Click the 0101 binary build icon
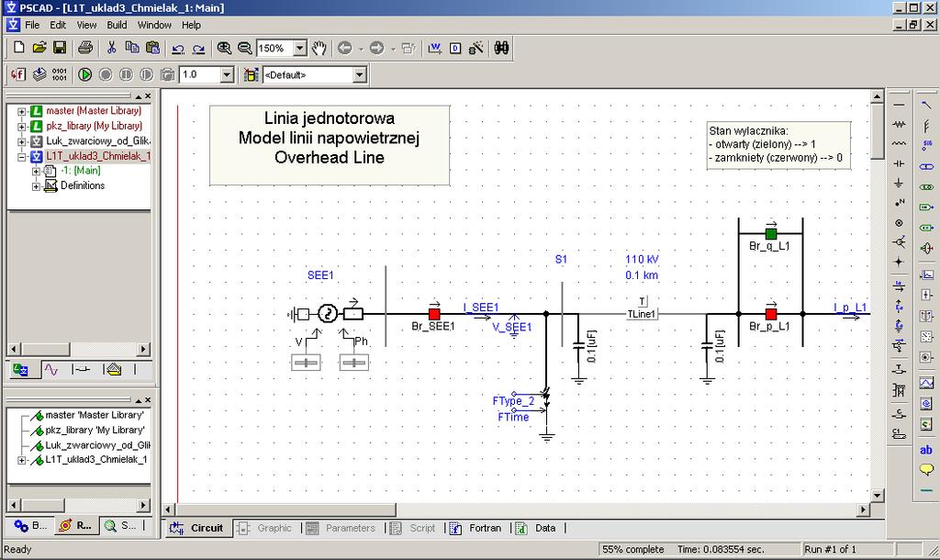Image resolution: width=940 pixels, height=560 pixels. click(x=60, y=75)
